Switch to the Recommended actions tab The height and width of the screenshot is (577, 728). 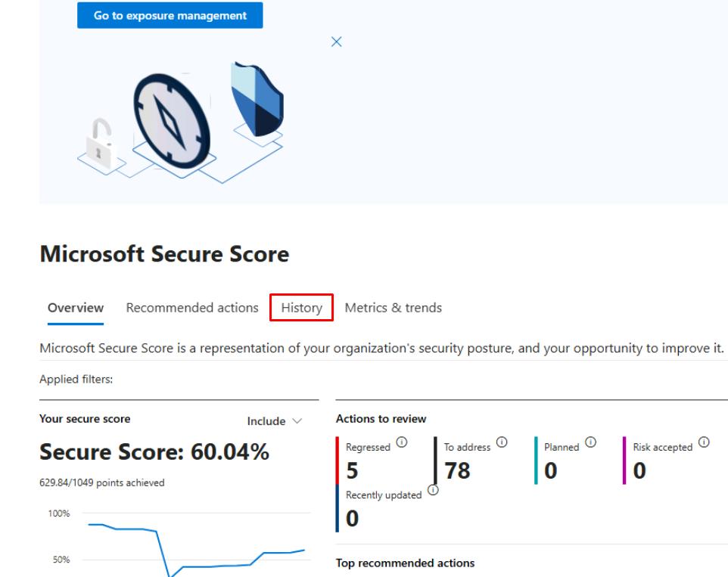192,308
